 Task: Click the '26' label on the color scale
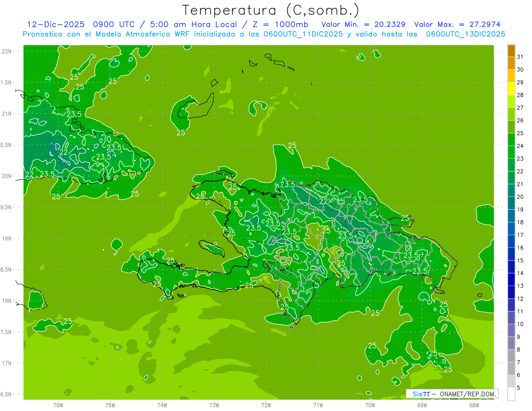(520, 121)
